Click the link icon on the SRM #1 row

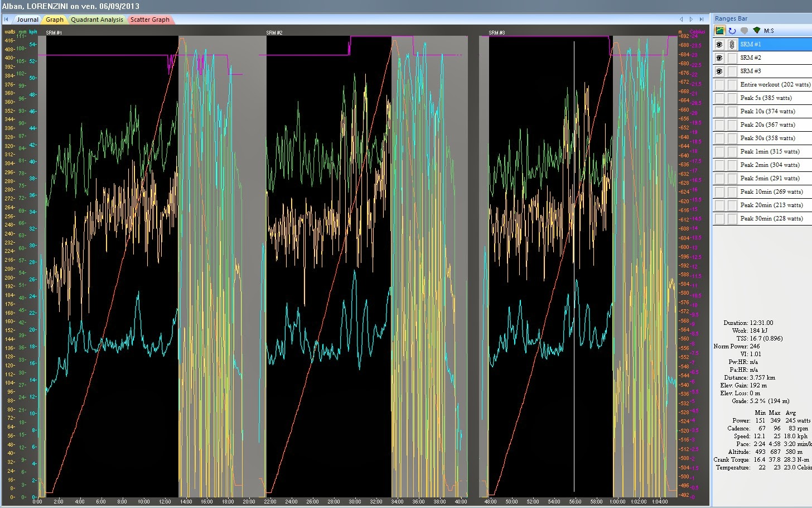(732, 44)
